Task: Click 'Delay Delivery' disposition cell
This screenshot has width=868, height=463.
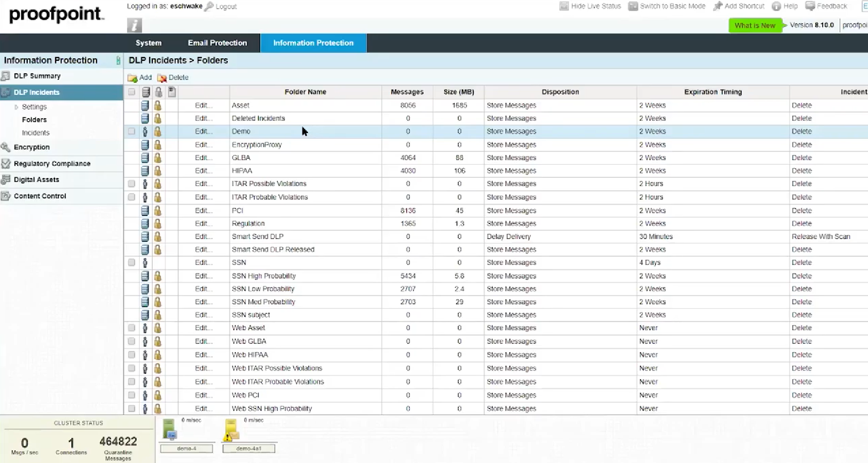Action: (x=509, y=237)
